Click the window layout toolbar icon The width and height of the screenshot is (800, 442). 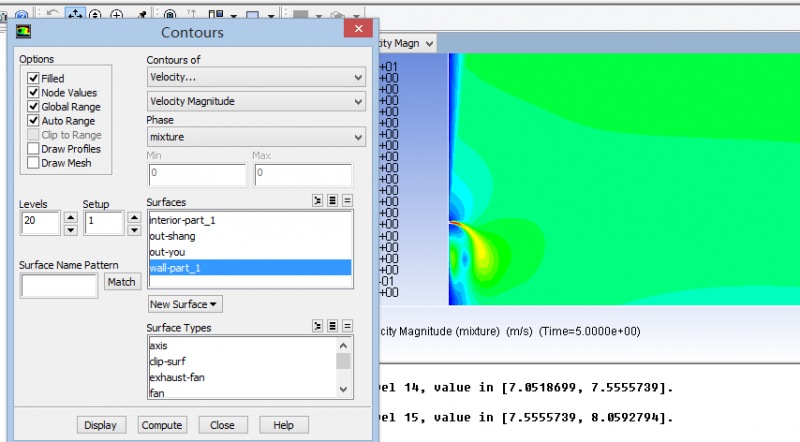pos(216,14)
